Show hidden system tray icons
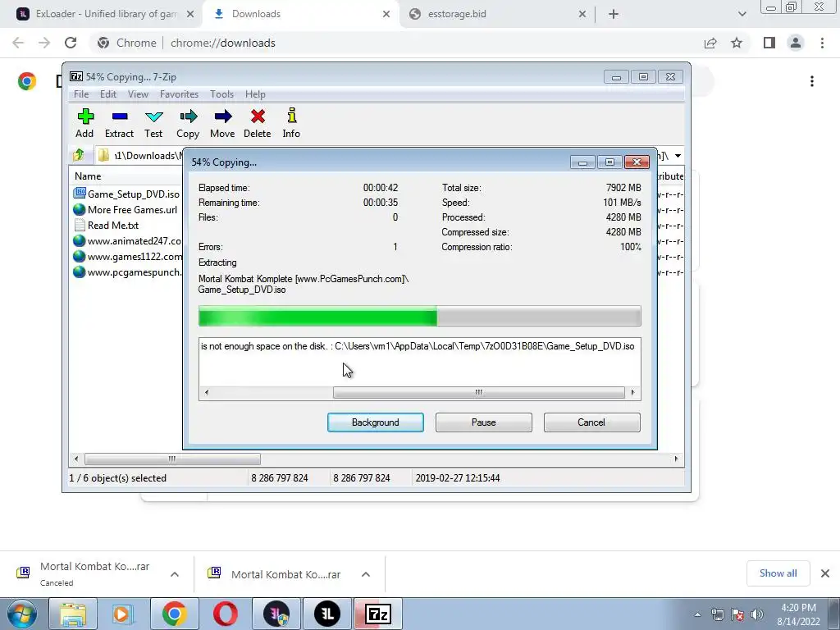The image size is (840, 630). [697, 614]
